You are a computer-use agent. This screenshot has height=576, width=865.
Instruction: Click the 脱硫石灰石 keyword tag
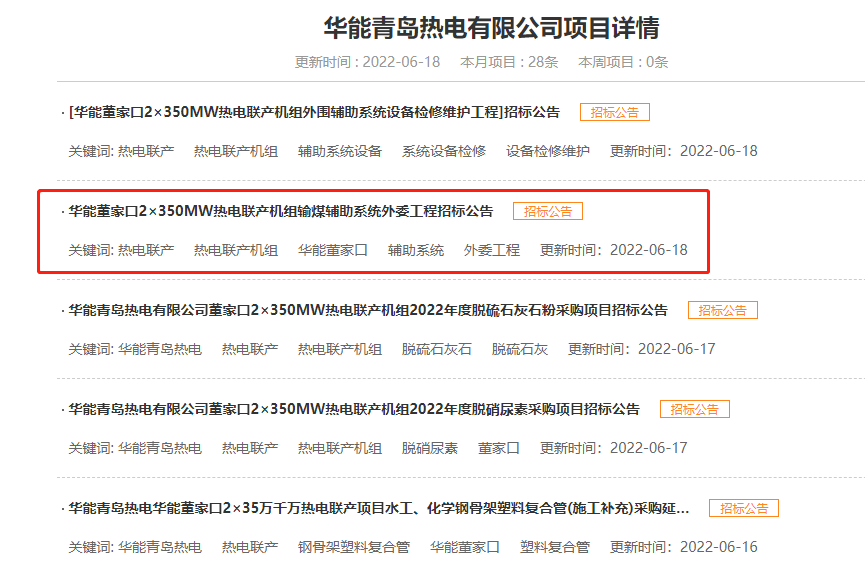437,349
